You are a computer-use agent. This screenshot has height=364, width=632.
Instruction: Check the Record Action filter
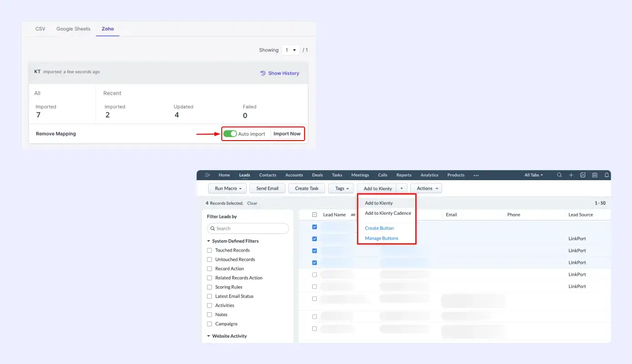coord(209,269)
